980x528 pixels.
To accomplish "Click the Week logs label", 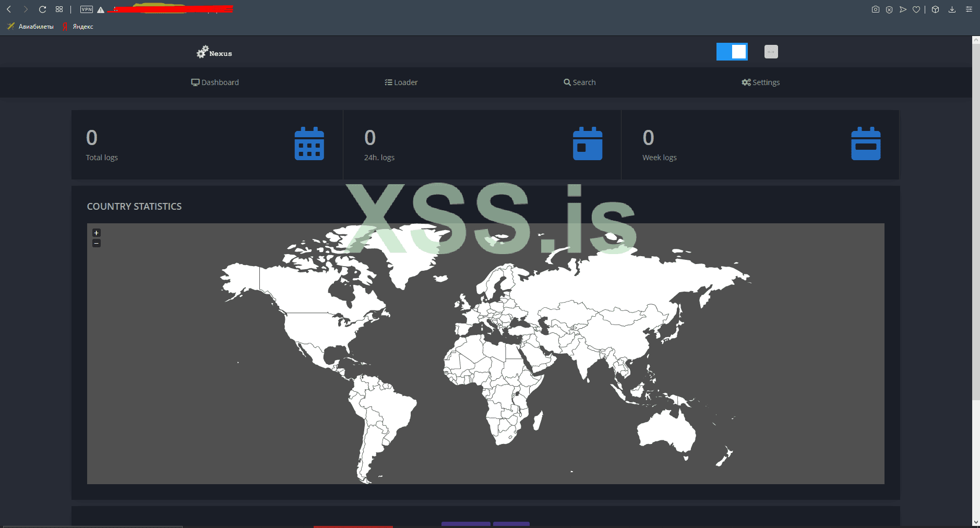I will [x=660, y=158].
